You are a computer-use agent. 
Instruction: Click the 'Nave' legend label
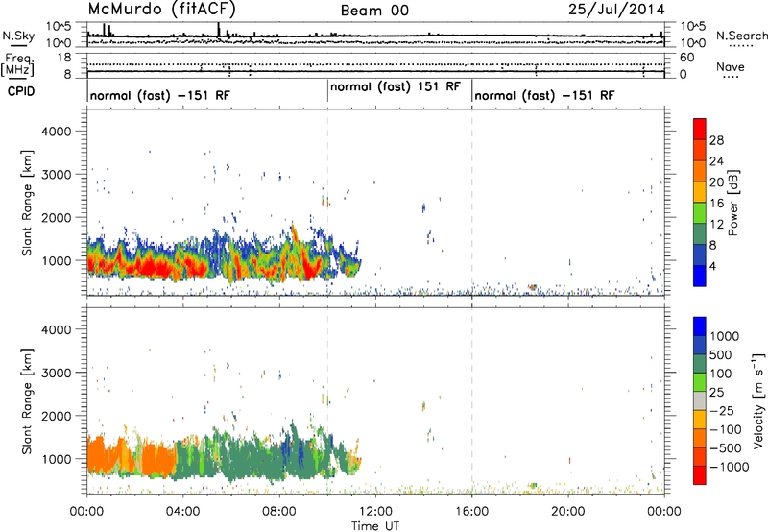(731, 66)
